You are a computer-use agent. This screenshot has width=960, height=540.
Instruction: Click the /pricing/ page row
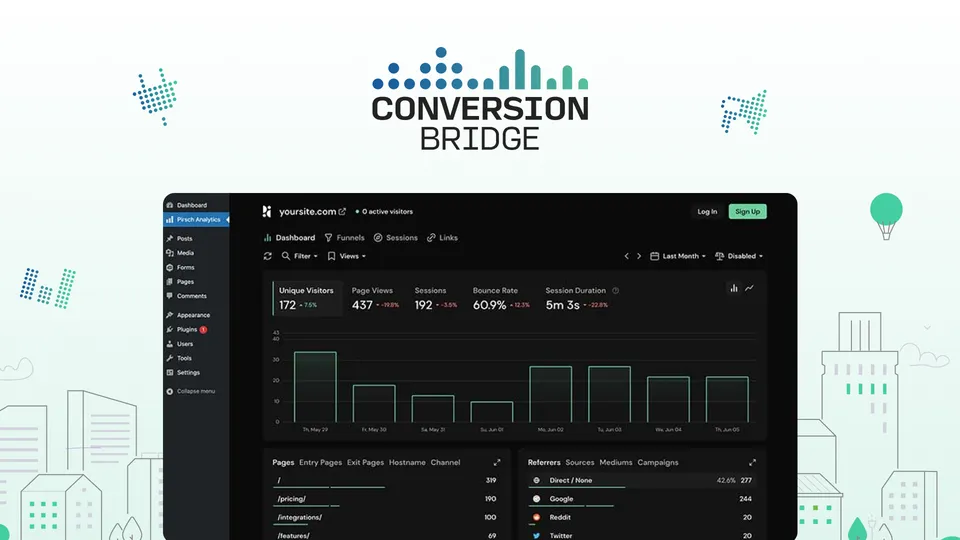(385, 499)
